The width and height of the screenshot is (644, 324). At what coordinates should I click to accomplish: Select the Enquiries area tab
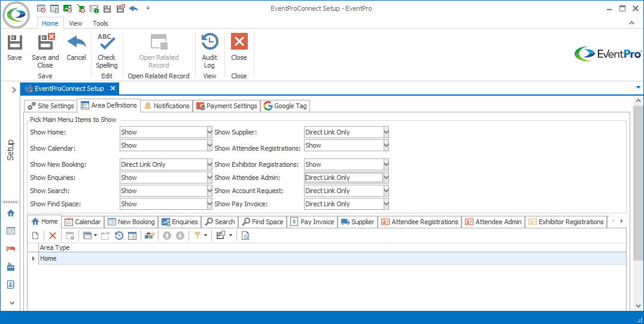[x=180, y=222]
